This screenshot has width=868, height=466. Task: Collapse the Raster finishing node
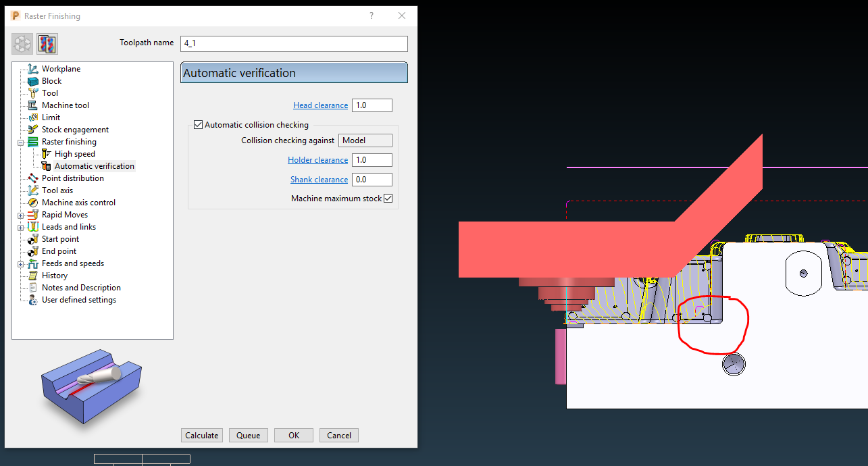point(20,141)
